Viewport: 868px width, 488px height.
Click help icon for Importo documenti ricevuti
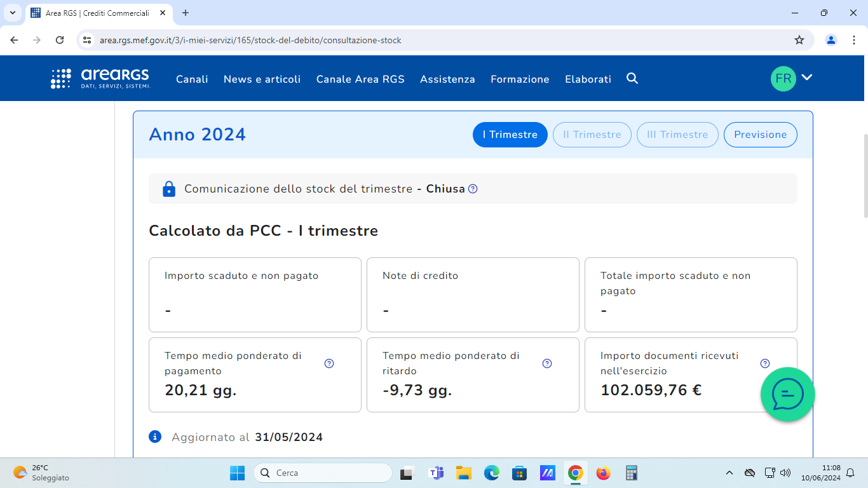tap(765, 363)
